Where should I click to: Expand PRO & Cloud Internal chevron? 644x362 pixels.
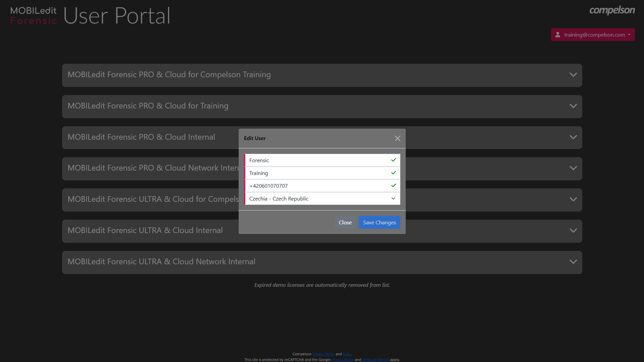pos(573,137)
